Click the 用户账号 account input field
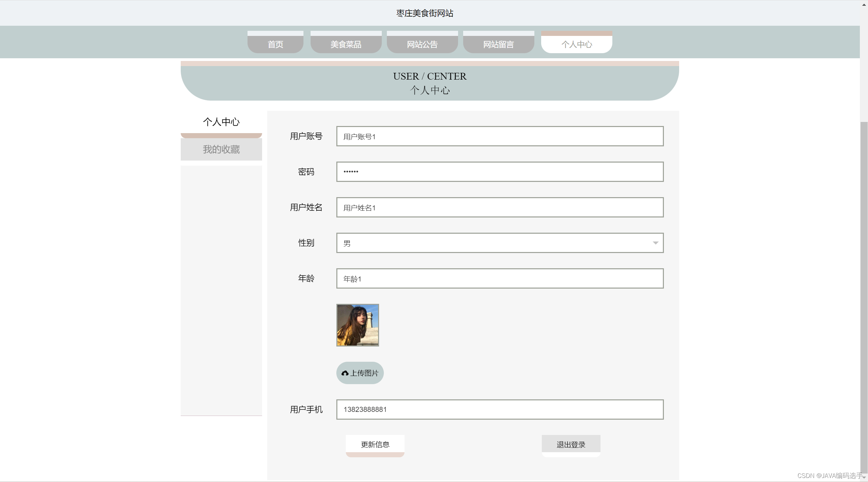The image size is (868, 482). tap(500, 136)
